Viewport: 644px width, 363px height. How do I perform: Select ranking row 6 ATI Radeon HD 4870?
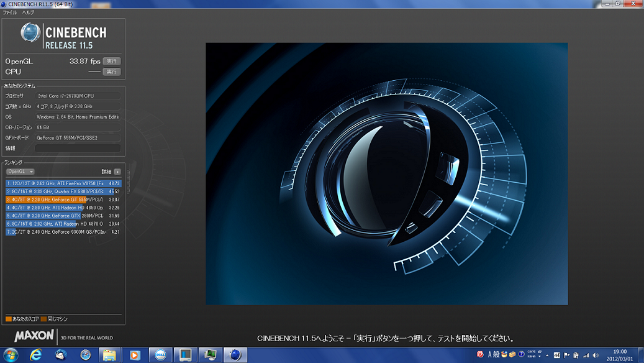(x=63, y=224)
